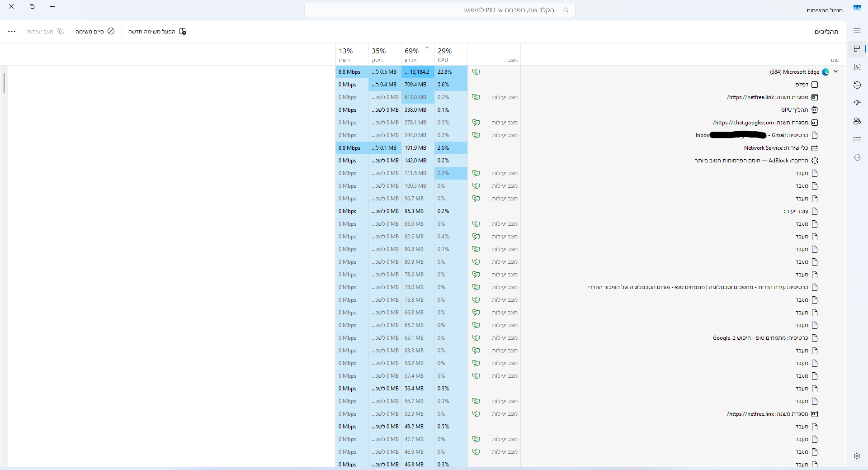Open the three-dots more options menu

(x=12, y=32)
